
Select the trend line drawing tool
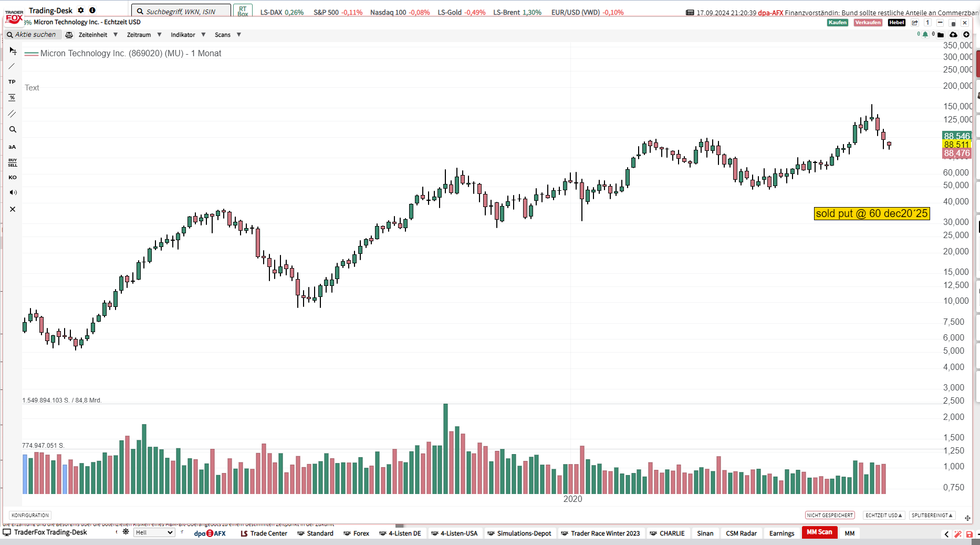pyautogui.click(x=12, y=66)
